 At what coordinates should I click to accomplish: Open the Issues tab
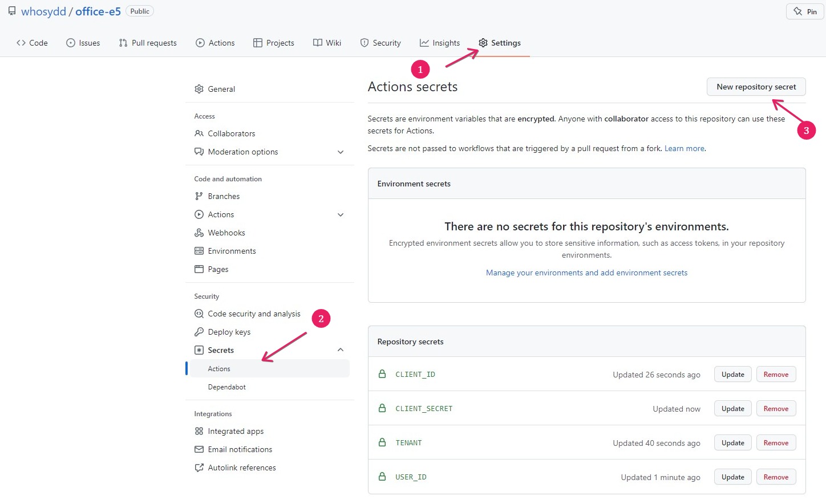83,43
